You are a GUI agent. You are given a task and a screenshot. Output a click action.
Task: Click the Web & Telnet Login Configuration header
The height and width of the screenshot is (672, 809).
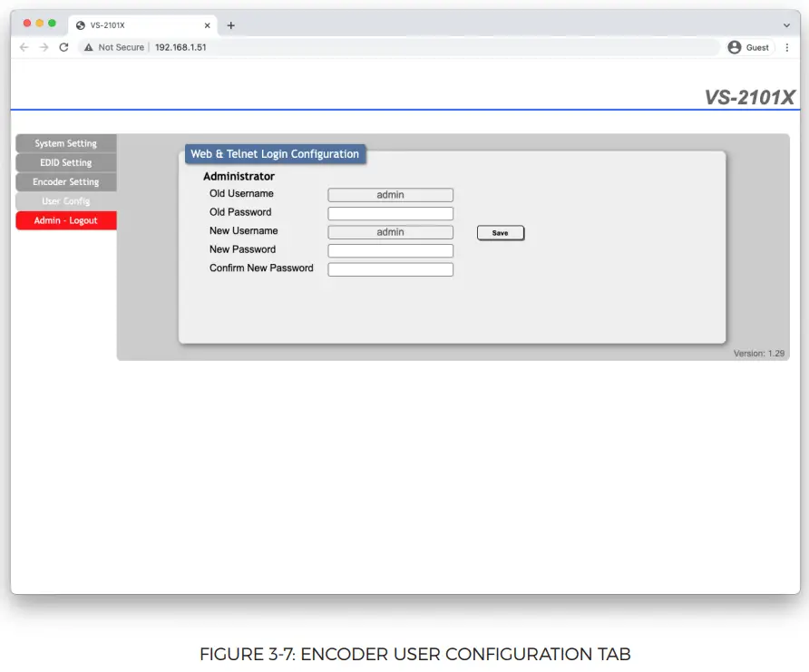[275, 153]
